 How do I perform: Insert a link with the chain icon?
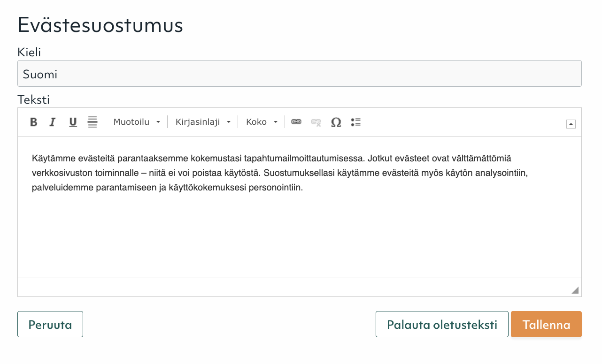point(296,122)
